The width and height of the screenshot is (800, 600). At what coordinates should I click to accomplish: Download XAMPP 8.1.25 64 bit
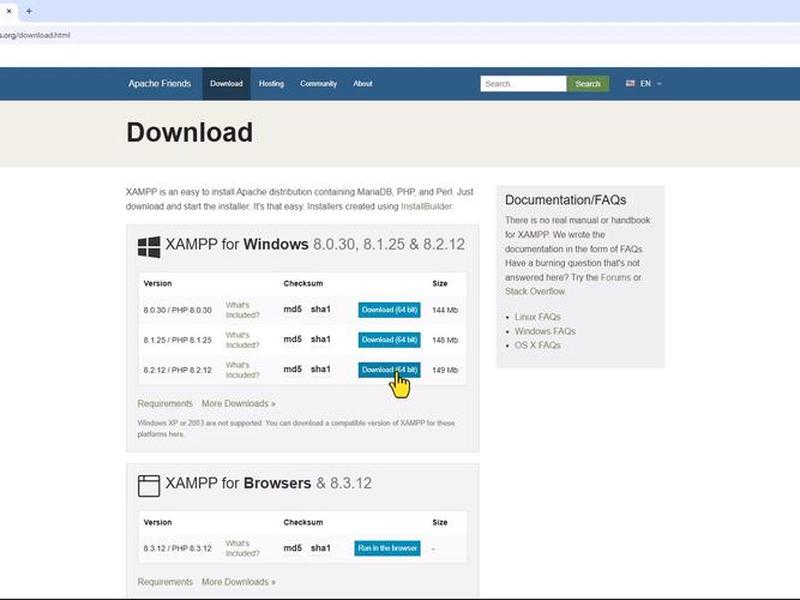389,340
